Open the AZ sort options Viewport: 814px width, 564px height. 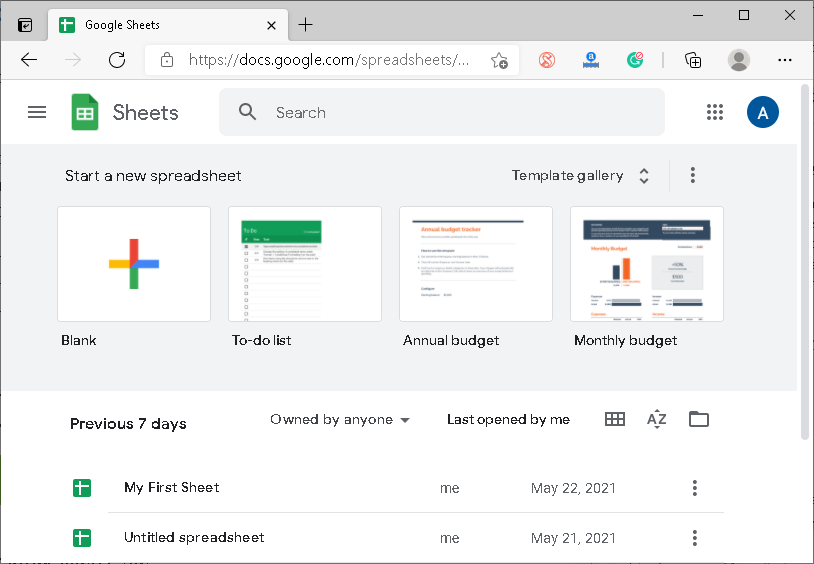656,419
